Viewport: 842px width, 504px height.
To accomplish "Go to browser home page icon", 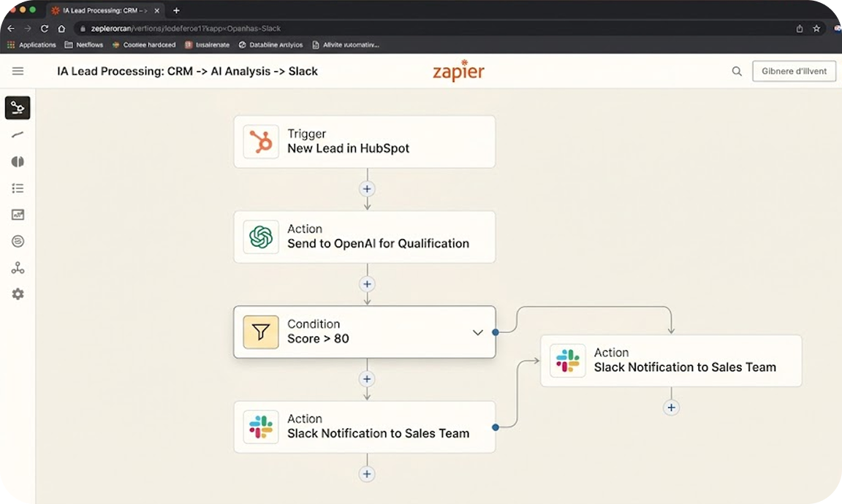I will click(61, 28).
